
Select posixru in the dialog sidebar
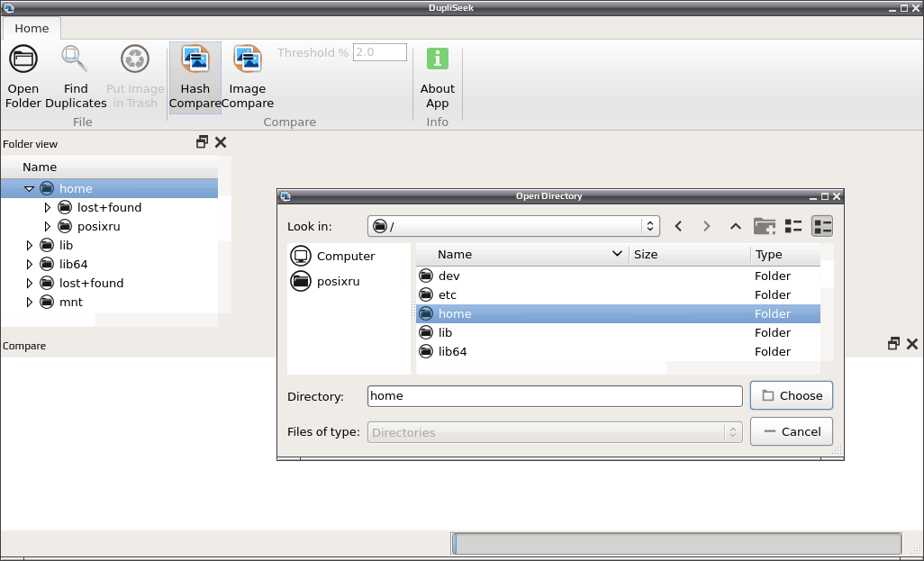click(325, 281)
